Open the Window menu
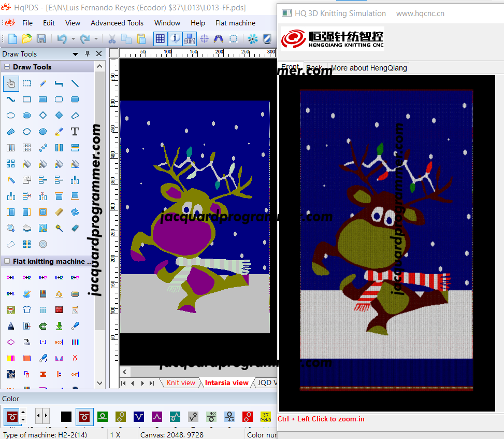This screenshot has height=439, width=504. click(x=167, y=23)
